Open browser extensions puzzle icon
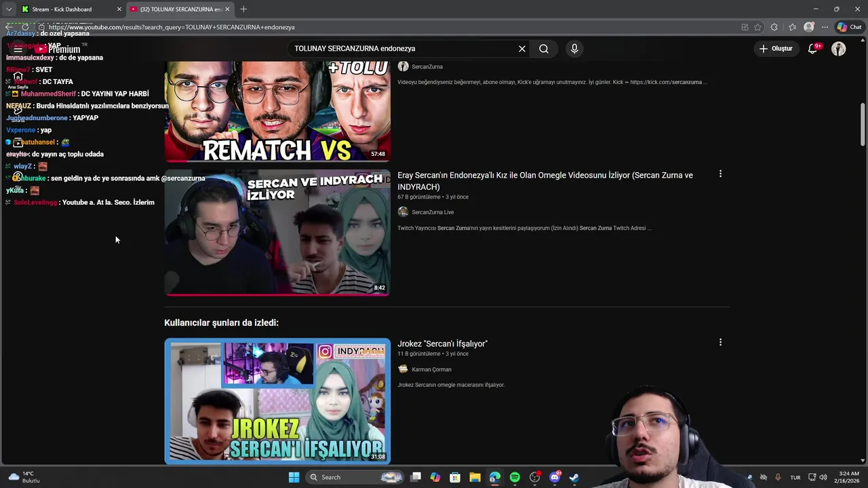Image resolution: width=868 pixels, height=488 pixels. tap(774, 27)
